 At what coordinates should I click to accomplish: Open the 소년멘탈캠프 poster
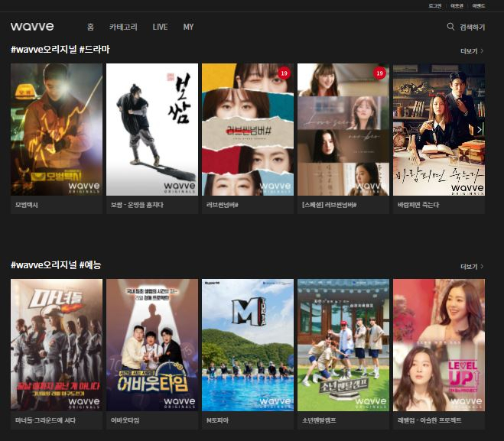pos(343,345)
